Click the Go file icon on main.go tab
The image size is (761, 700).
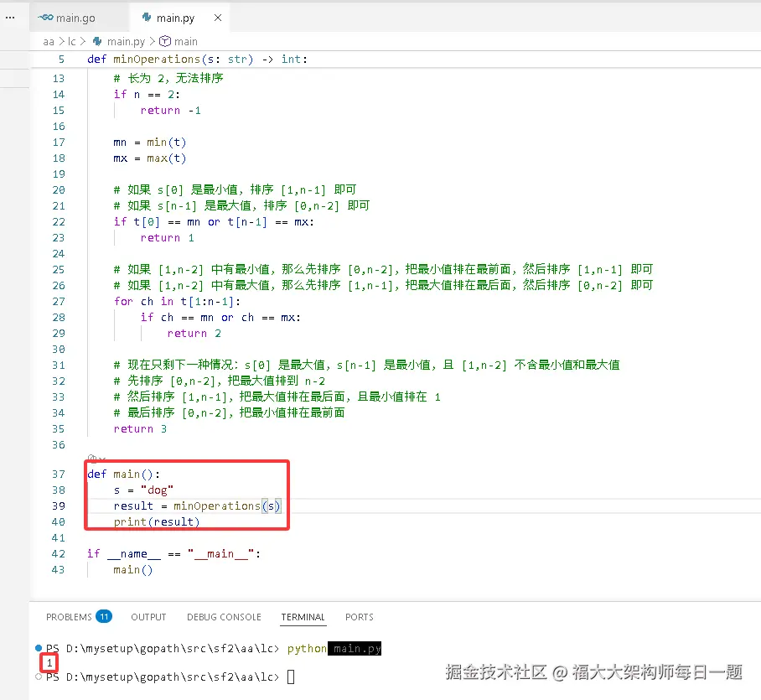pos(45,18)
